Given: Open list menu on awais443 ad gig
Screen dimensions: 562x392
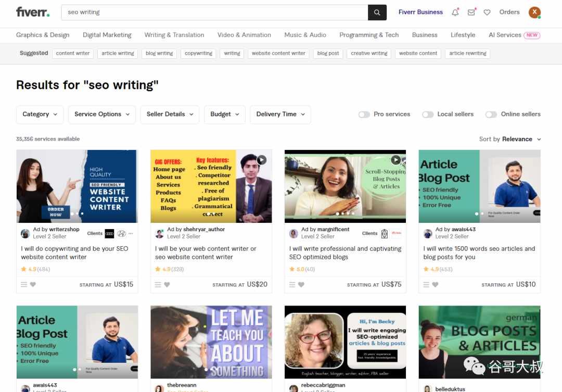Looking at the screenshot, I should [426, 284].
